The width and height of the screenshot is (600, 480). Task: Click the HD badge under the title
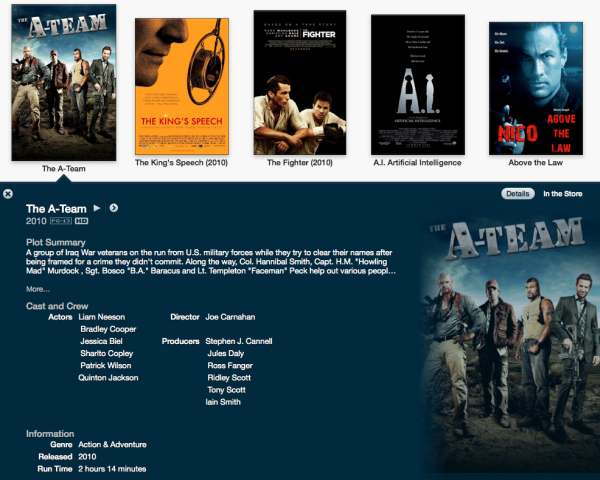click(81, 221)
